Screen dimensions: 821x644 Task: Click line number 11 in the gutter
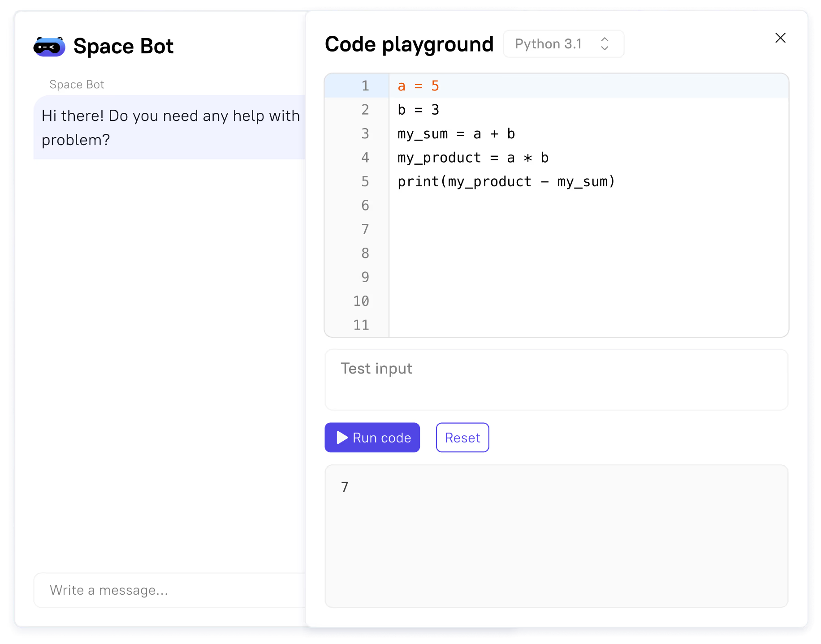click(361, 325)
